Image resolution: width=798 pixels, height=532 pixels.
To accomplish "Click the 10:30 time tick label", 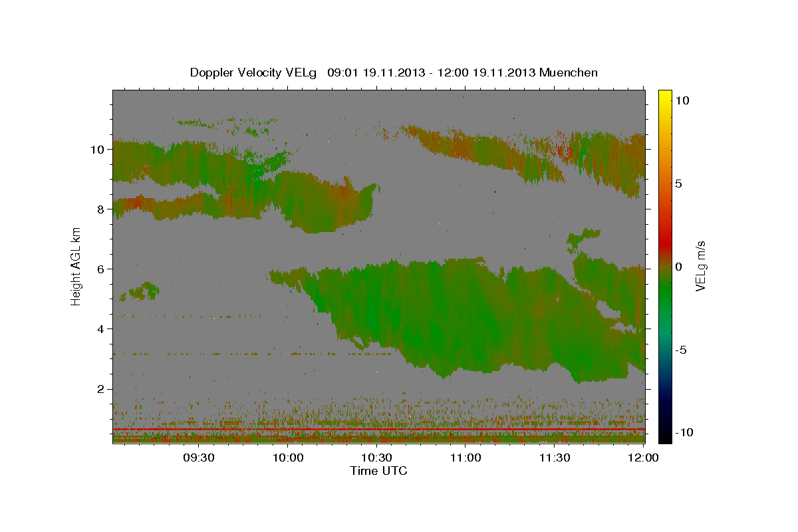I will point(376,458).
